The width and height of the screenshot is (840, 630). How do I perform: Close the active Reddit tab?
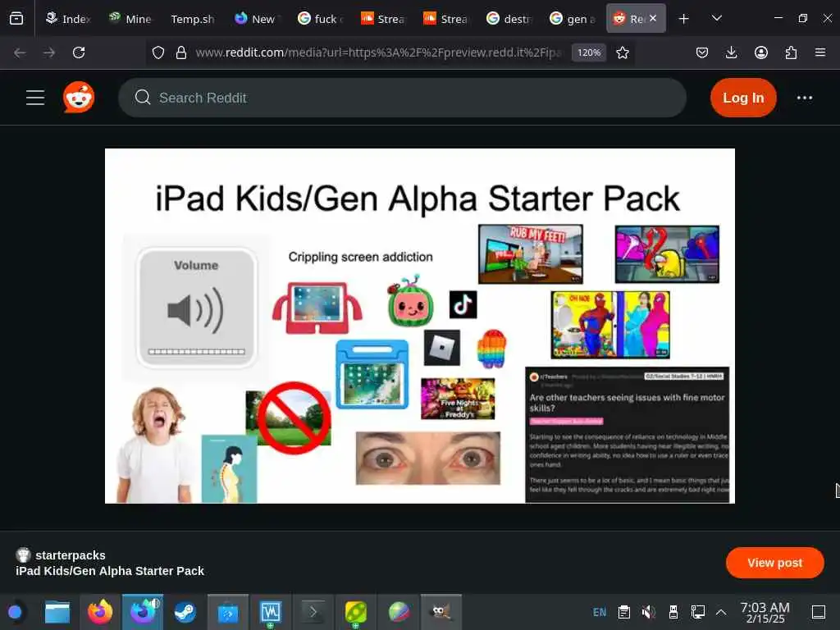pos(652,18)
